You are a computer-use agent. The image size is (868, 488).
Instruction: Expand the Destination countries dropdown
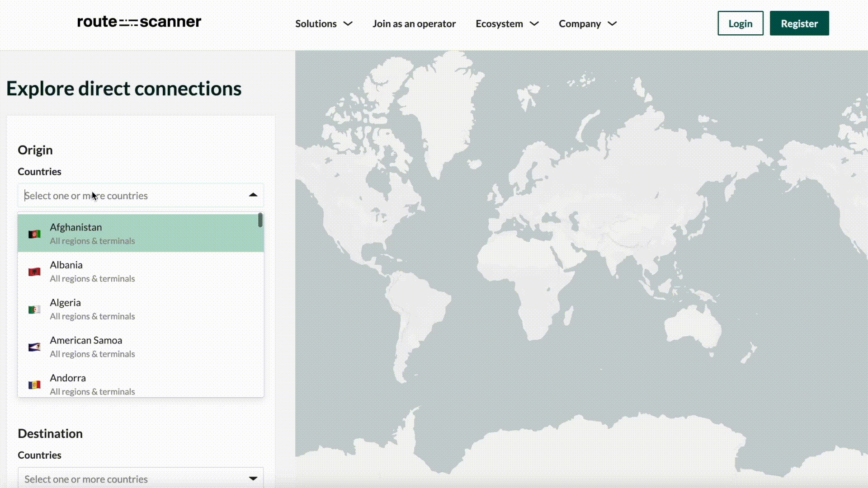253,479
